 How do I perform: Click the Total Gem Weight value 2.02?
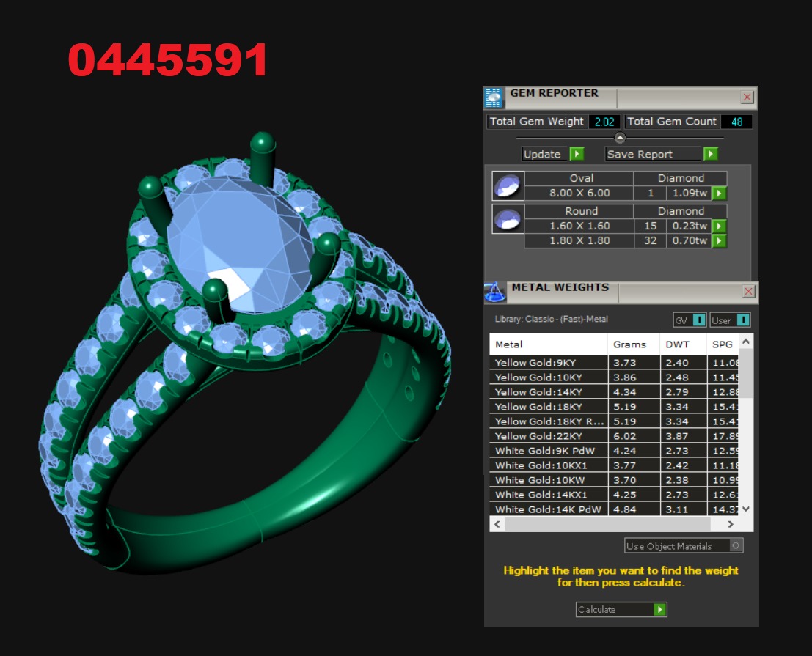pyautogui.click(x=604, y=122)
